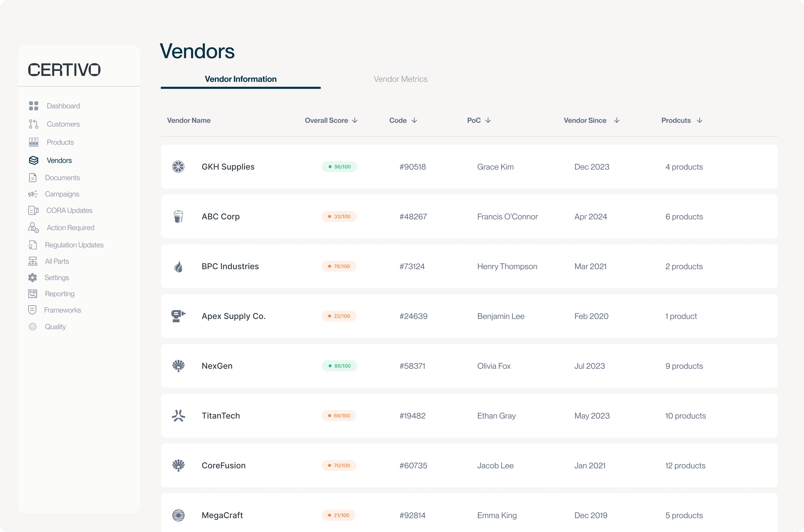
Task: Sort by Vendor Since arrow
Action: pos(617,120)
